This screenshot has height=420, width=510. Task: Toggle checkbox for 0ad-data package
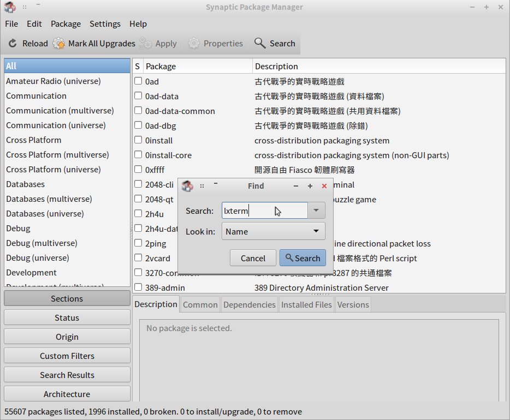(x=138, y=95)
